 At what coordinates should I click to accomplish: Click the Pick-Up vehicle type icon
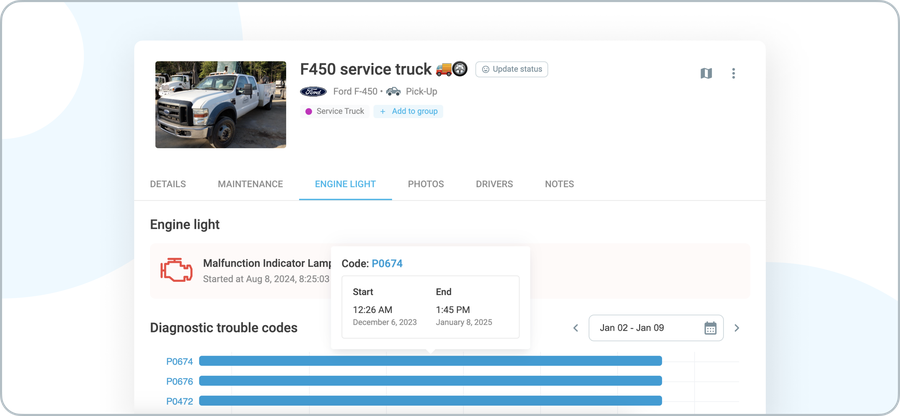[393, 92]
